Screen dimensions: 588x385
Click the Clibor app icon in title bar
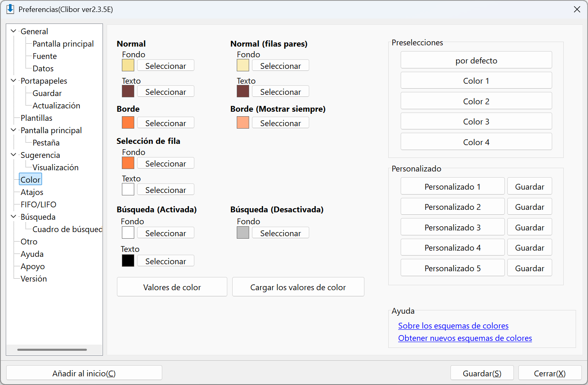pos(10,9)
